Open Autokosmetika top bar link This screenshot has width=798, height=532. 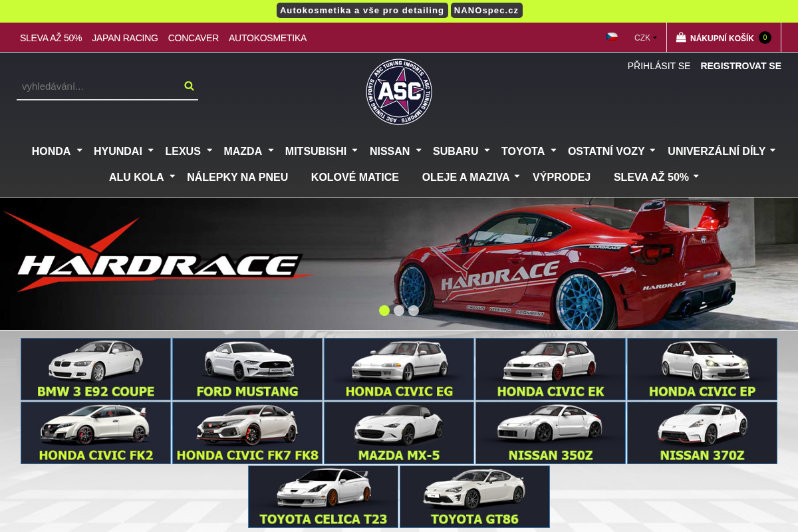tap(267, 38)
